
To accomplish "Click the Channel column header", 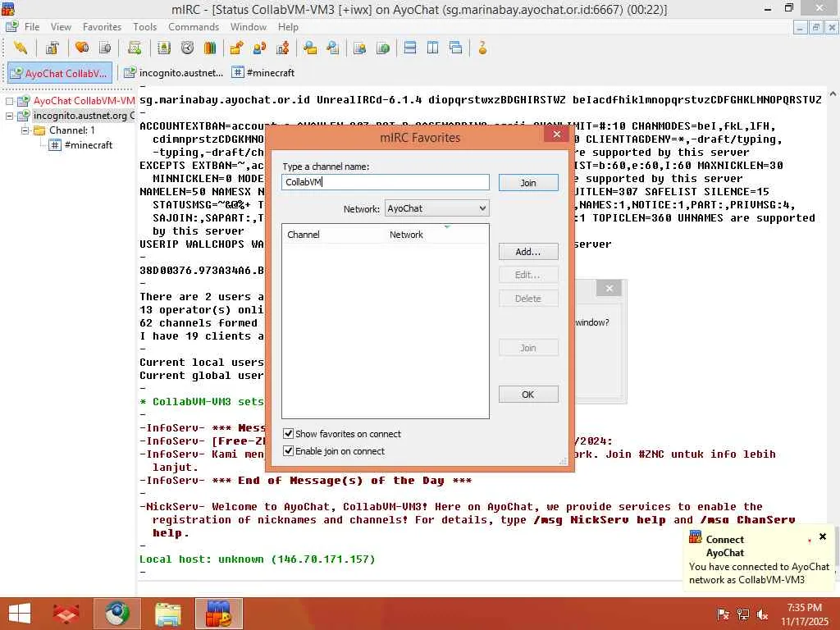I will [333, 235].
